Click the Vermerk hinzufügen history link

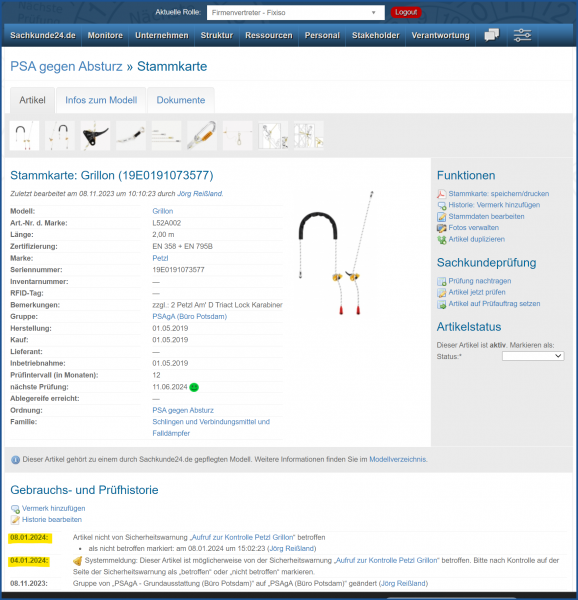54,509
